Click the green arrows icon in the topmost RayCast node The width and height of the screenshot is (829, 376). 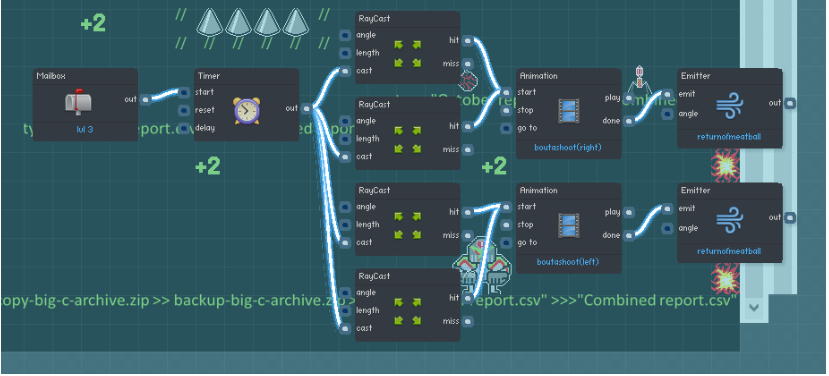[x=408, y=54]
